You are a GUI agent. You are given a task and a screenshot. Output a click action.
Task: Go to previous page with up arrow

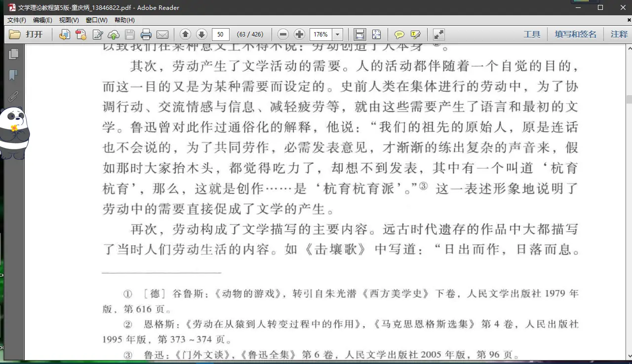click(x=185, y=35)
